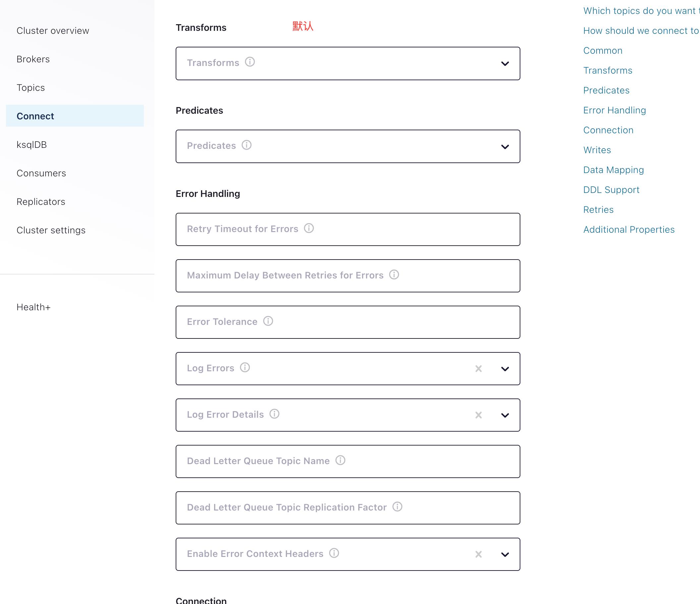The width and height of the screenshot is (700, 604).
Task: Show info for Enable Error Context Headers
Action: coord(334,553)
